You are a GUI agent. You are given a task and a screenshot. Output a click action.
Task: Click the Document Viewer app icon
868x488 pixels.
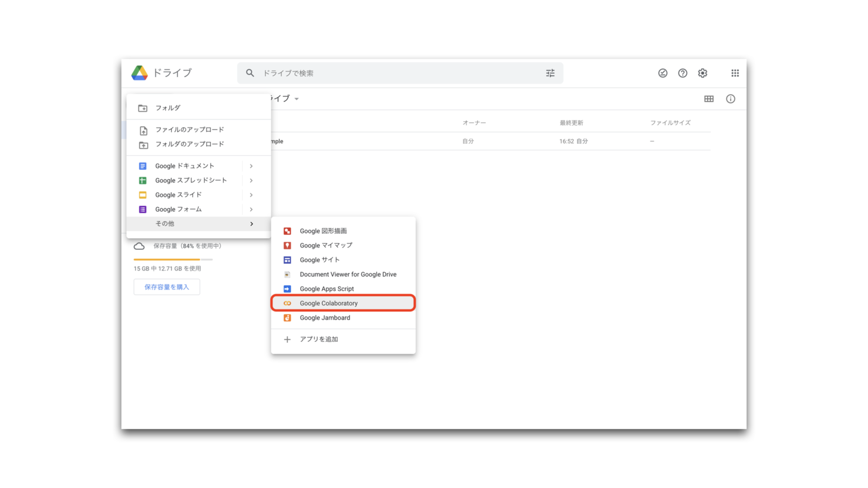(287, 274)
